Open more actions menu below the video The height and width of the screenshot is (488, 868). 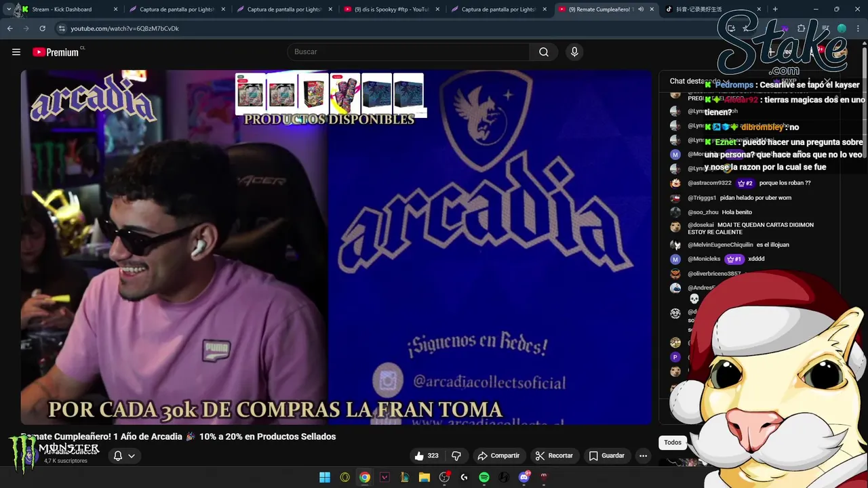tap(643, 455)
